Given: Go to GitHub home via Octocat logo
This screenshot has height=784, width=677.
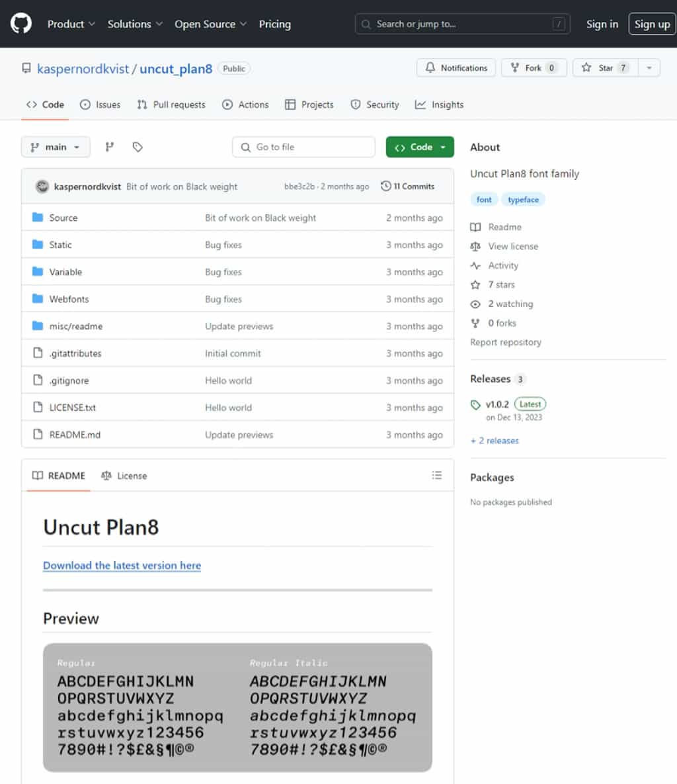Looking at the screenshot, I should tap(21, 24).
